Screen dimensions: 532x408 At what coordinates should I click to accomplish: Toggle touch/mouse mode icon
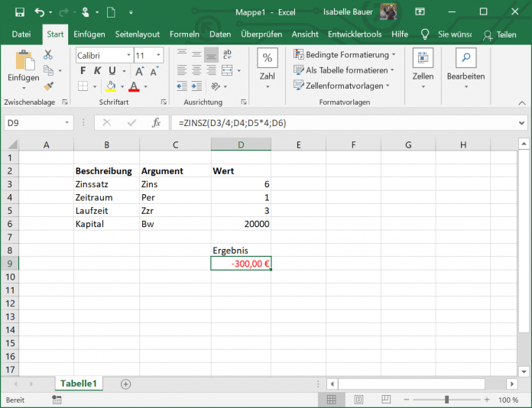pos(85,12)
